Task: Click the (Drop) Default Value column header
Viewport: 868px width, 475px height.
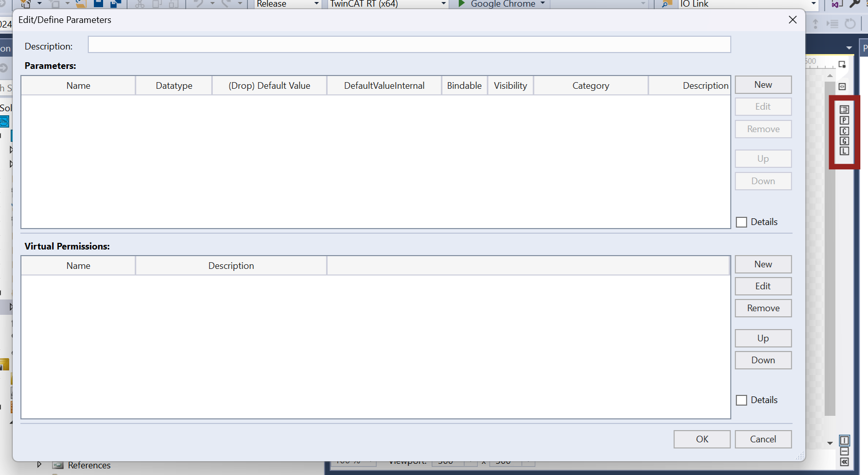Action: tap(269, 86)
